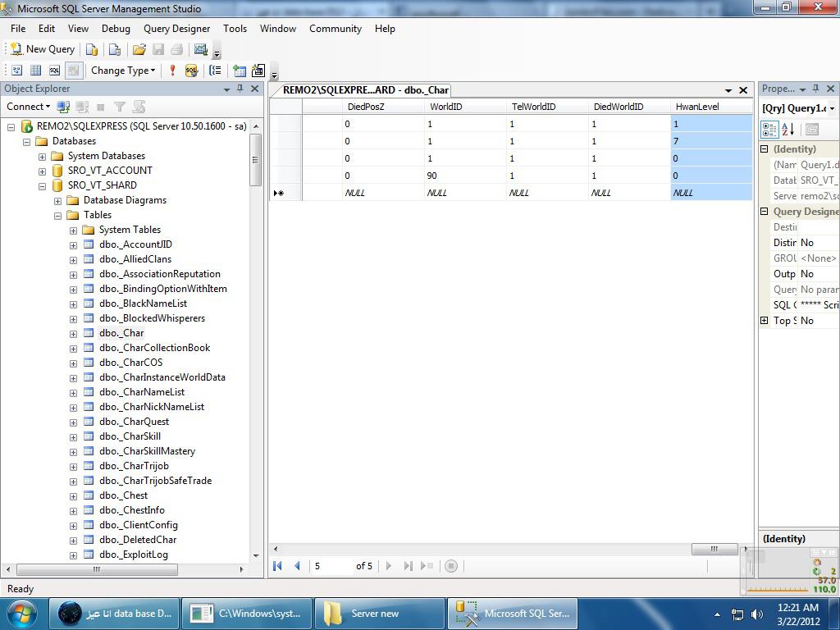Click the Stop query circle button
840x630 pixels.
(451, 566)
